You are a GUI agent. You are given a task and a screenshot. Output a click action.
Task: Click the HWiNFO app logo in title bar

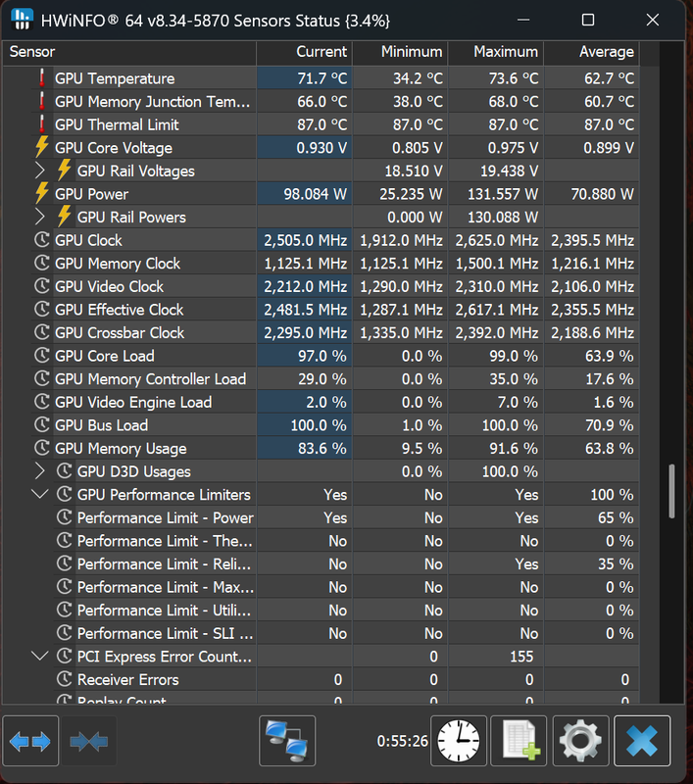pyautogui.click(x=22, y=20)
